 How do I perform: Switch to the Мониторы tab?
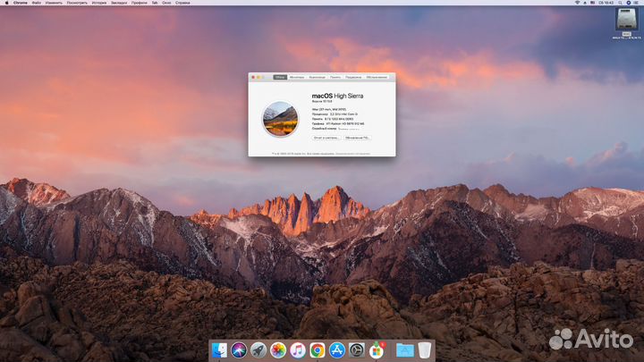297,77
